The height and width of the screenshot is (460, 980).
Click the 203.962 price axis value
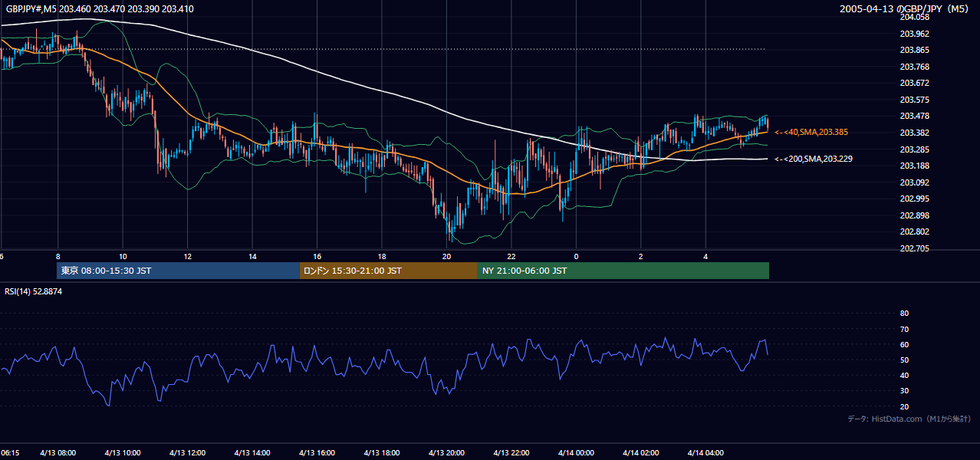(914, 34)
